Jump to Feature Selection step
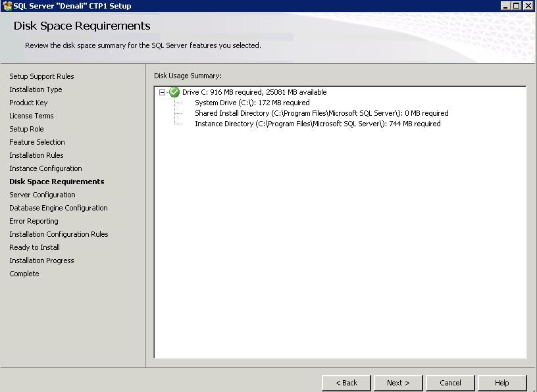 click(37, 142)
